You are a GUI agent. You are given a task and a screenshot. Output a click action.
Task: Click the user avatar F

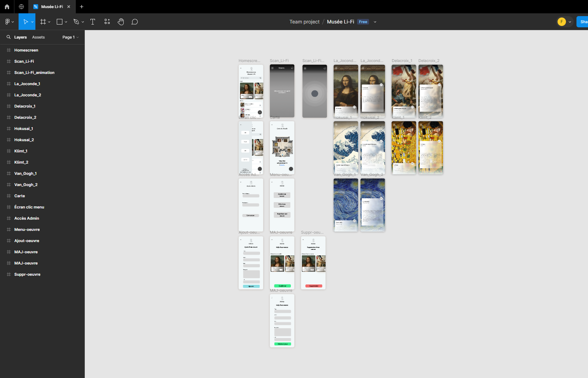coord(562,22)
